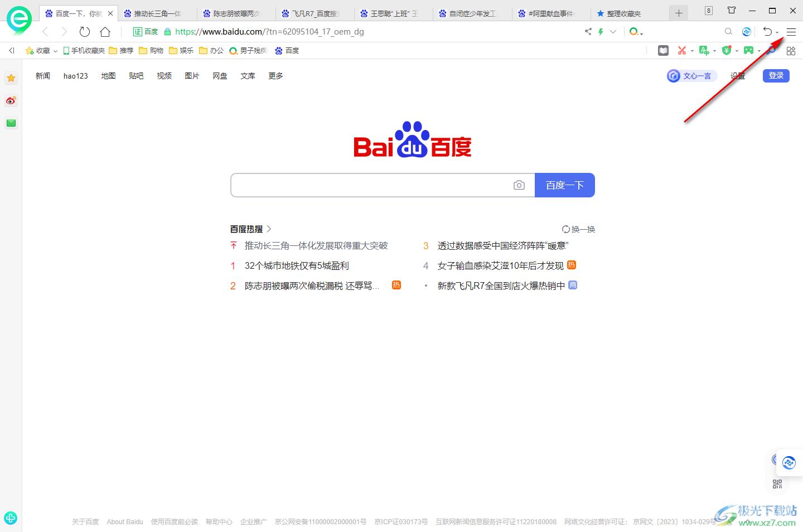Click the green lightning speed mode icon
The height and width of the screenshot is (532, 803).
click(601, 32)
